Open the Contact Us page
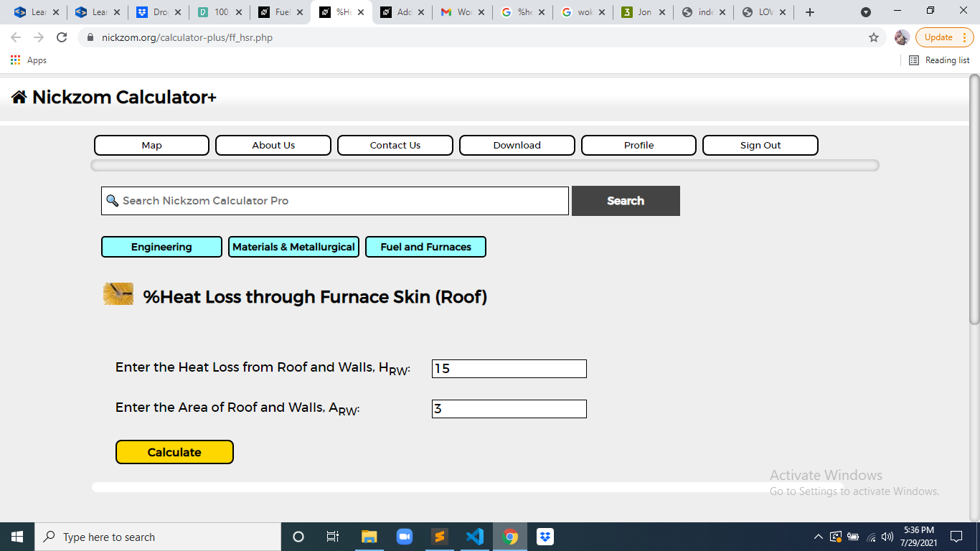The width and height of the screenshot is (980, 551). point(395,145)
